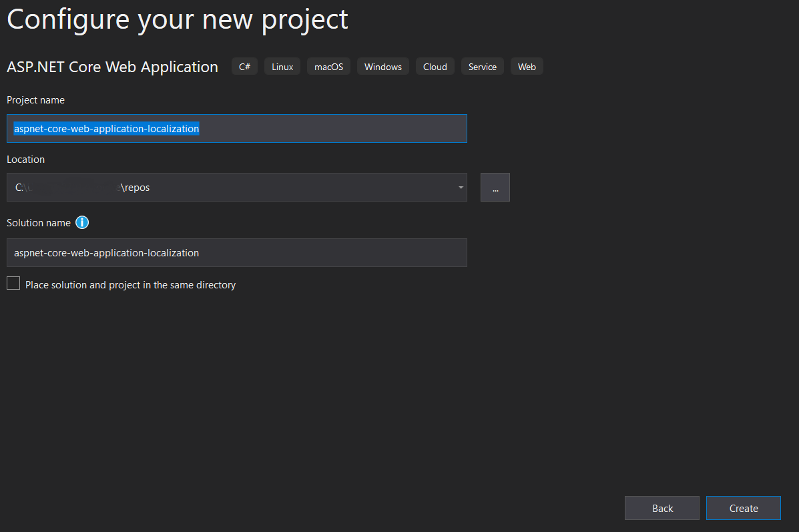Enable place solution and project in same directory
Viewport: 799px width, 532px height.
[13, 283]
